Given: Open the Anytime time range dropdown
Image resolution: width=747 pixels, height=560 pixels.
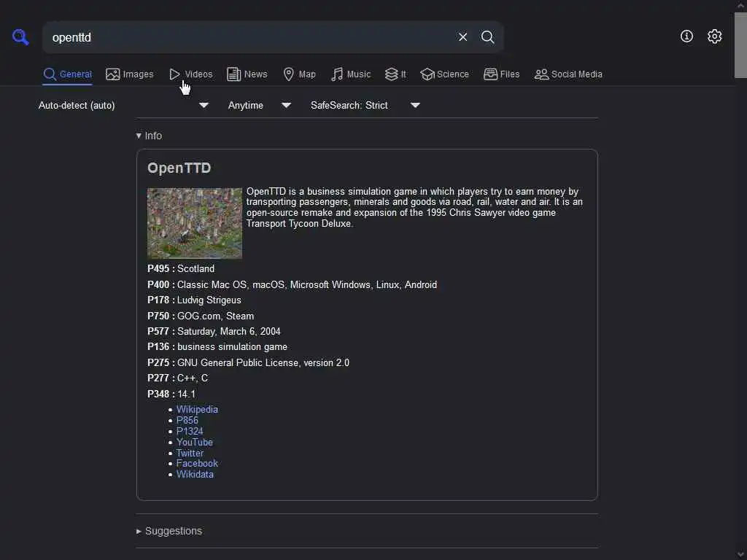Looking at the screenshot, I should tap(259, 105).
